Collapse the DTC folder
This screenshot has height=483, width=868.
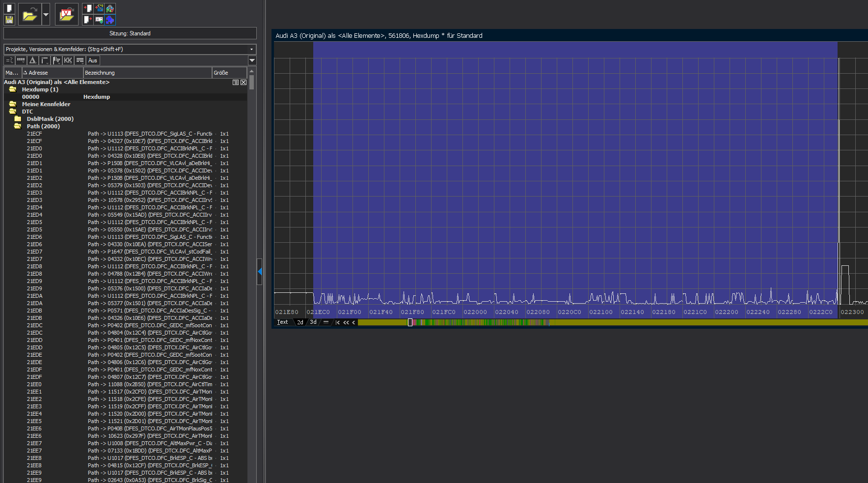pyautogui.click(x=13, y=112)
